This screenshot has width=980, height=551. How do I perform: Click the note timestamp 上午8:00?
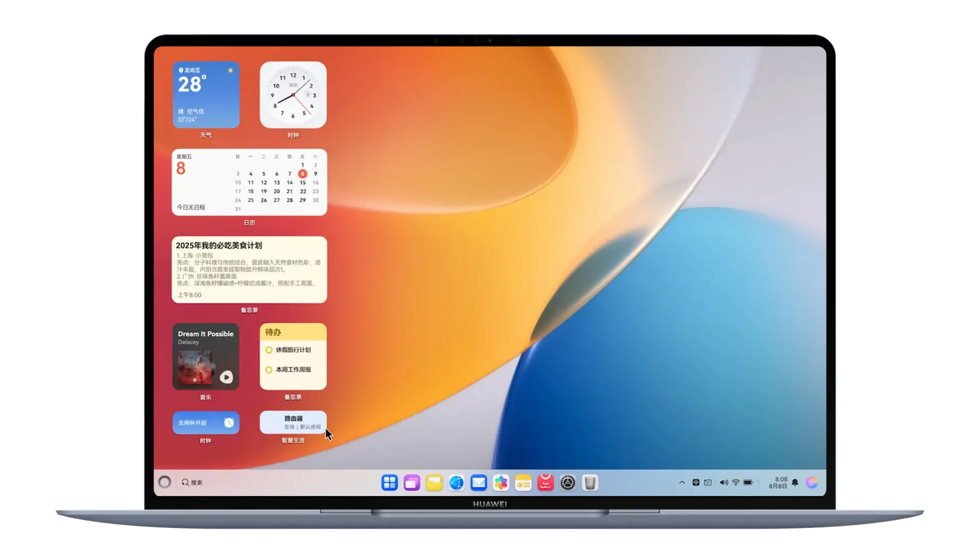coord(189,295)
